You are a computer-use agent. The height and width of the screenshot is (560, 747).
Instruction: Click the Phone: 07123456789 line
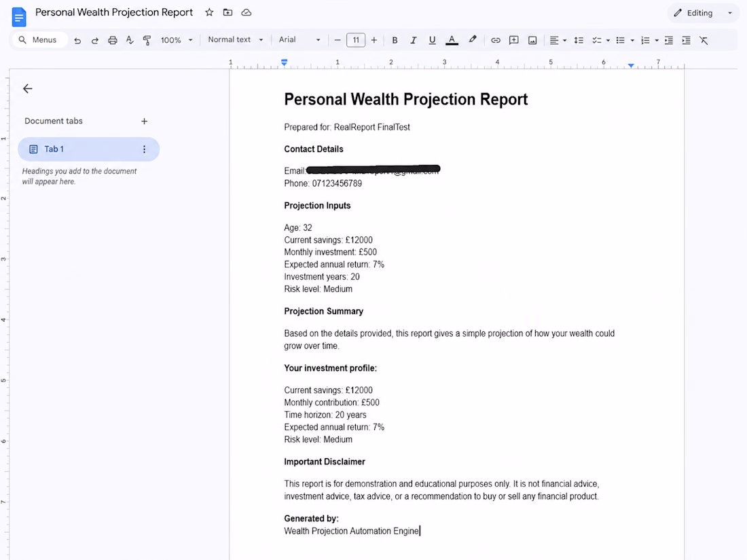[x=323, y=184]
